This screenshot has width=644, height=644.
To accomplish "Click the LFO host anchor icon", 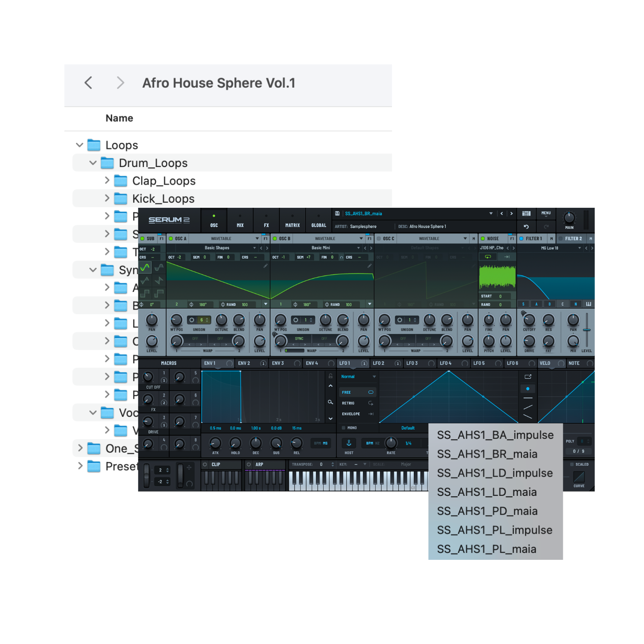I will point(349,443).
